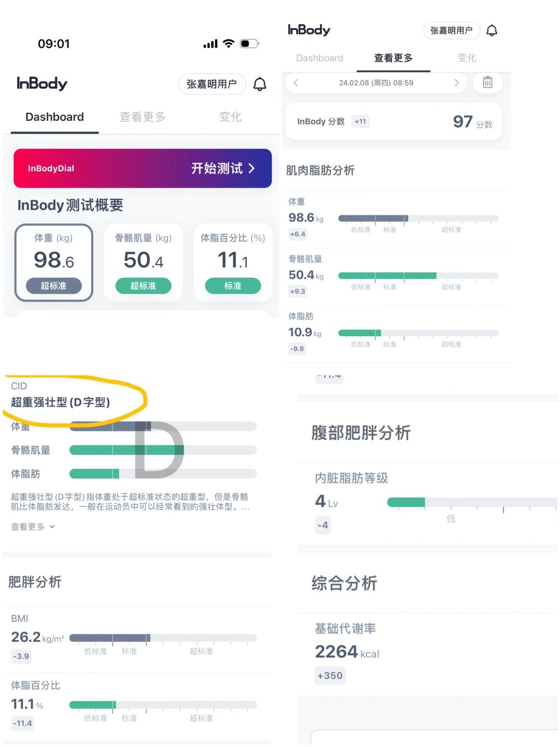
Task: Tap the -3.9 BMI change badge
Action: 21,656
